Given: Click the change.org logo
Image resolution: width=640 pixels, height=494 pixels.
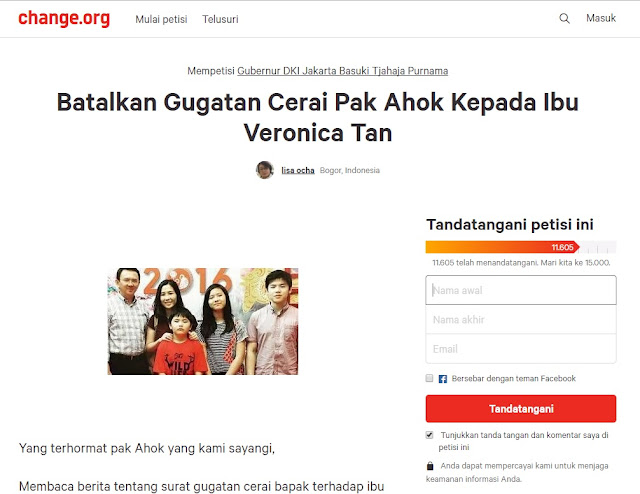Looking at the screenshot, I should coord(64,19).
